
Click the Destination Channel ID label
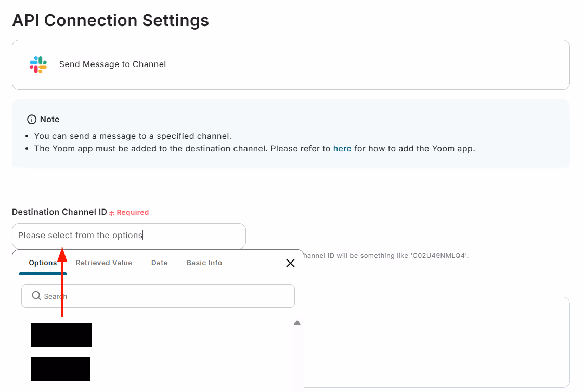pos(59,212)
